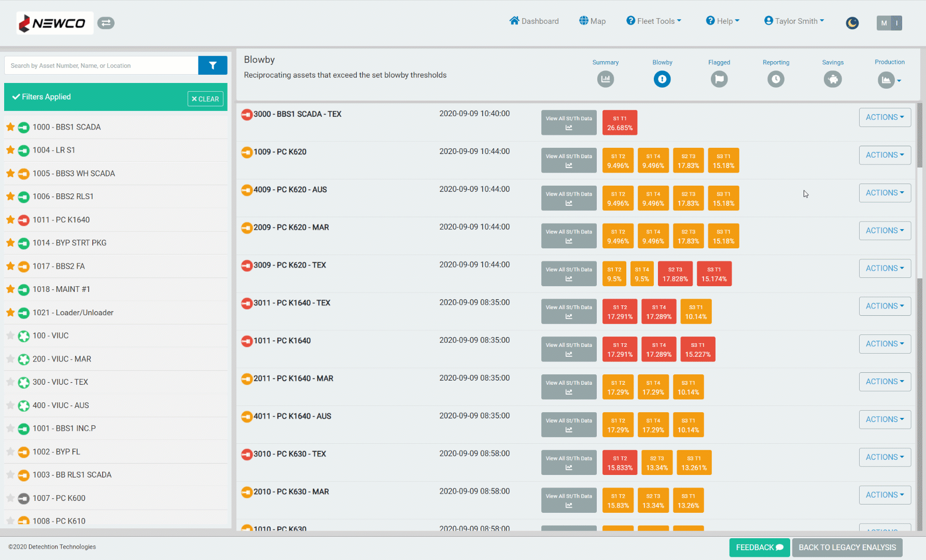Image resolution: width=926 pixels, height=560 pixels.
Task: Click the FEEDBACK button
Action: tap(760, 548)
